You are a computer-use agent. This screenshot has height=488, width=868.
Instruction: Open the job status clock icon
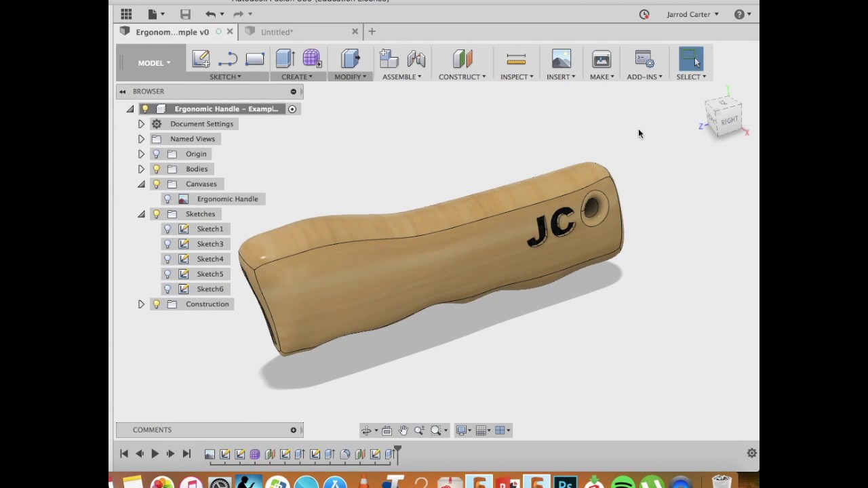pos(644,14)
